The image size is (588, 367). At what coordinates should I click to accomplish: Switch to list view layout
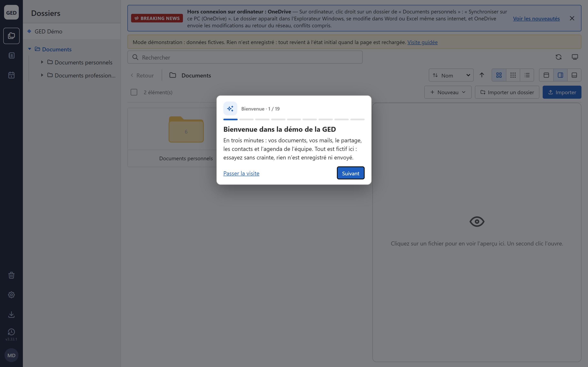click(527, 75)
